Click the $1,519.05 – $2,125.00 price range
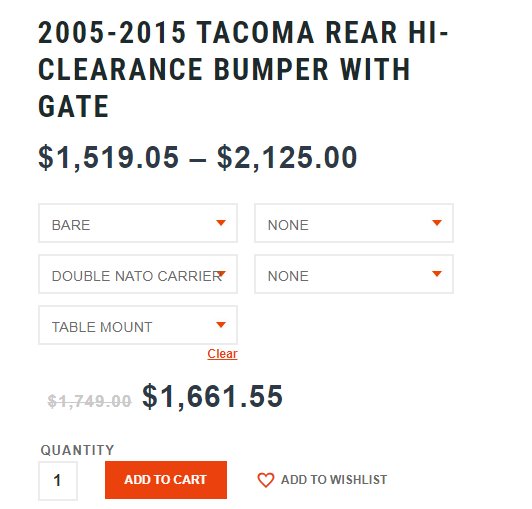This screenshot has width=532, height=509. (198, 157)
